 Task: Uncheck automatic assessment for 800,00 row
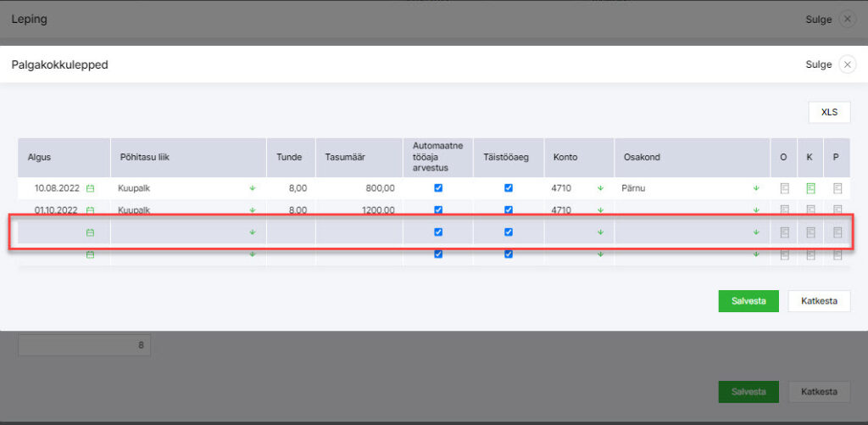(x=438, y=188)
